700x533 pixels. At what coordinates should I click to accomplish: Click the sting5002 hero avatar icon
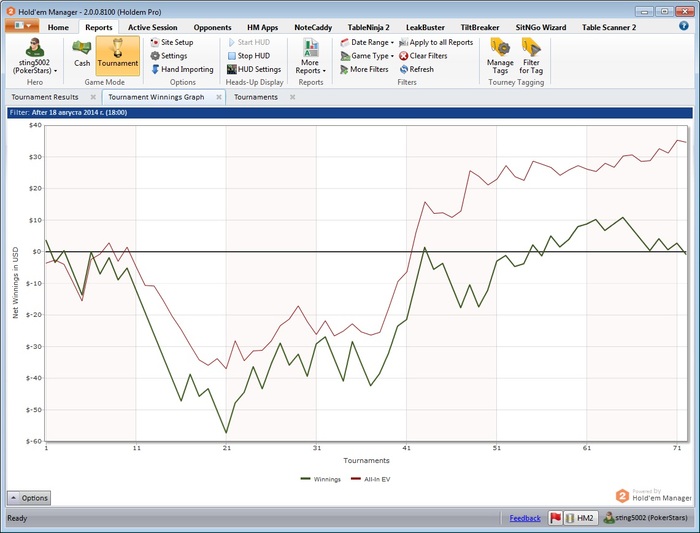[34, 47]
